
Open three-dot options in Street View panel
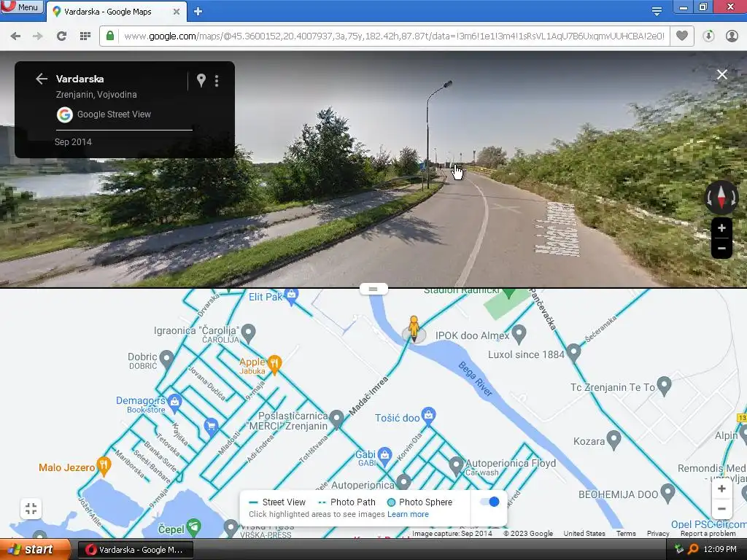[217, 80]
